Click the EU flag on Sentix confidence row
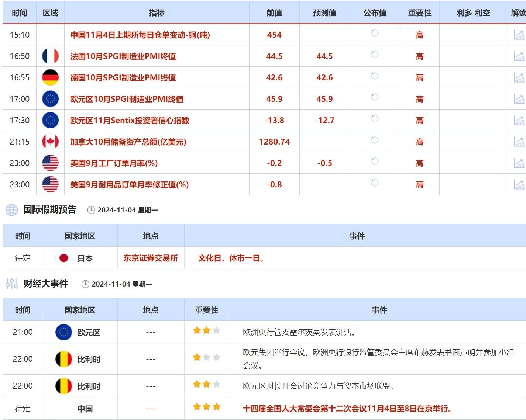Image resolution: width=526 pixels, height=420 pixels. pyautogui.click(x=50, y=120)
